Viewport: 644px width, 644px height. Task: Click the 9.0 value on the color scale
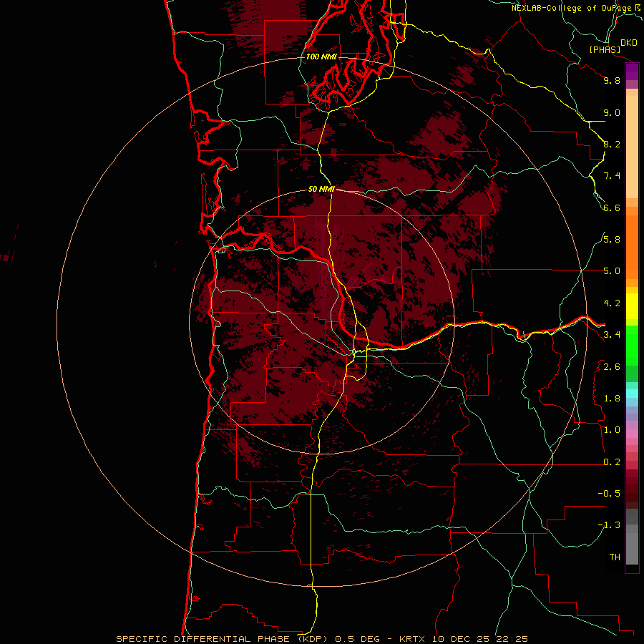click(x=612, y=112)
